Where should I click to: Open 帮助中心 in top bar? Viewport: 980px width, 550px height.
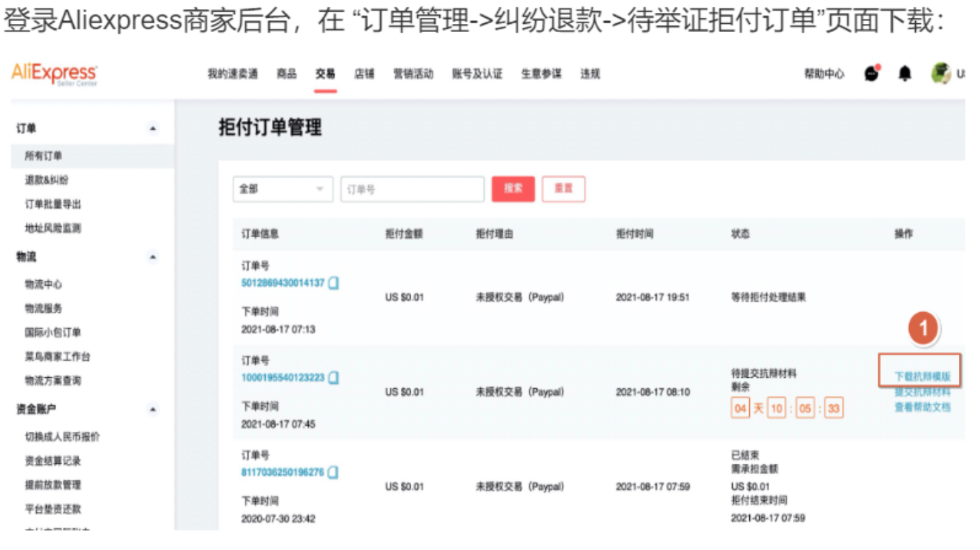tap(824, 74)
